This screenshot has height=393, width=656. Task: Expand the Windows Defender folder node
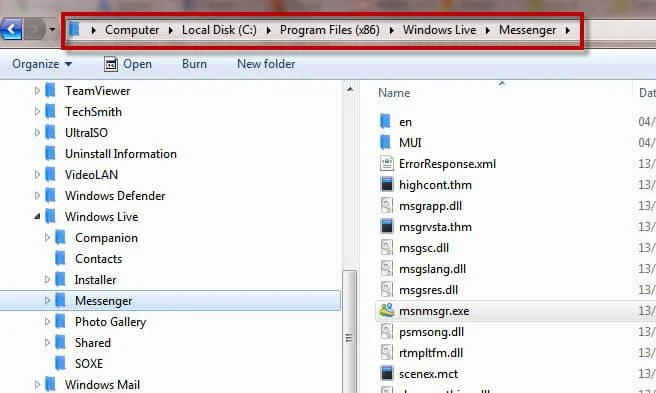pyautogui.click(x=37, y=195)
